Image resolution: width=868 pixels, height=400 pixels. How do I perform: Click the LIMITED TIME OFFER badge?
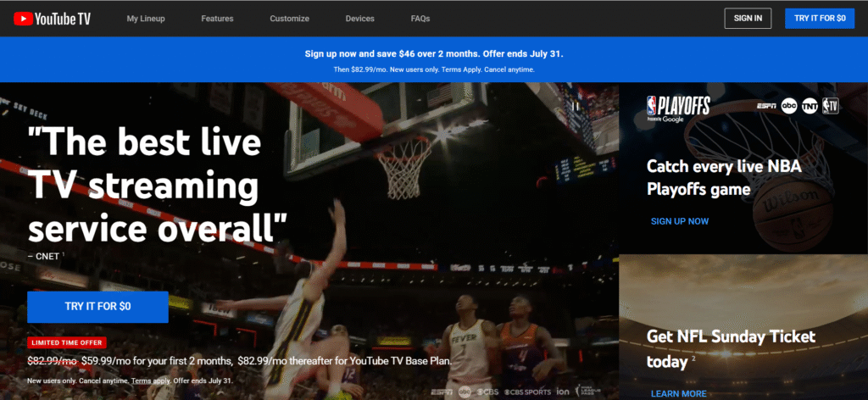(67, 342)
